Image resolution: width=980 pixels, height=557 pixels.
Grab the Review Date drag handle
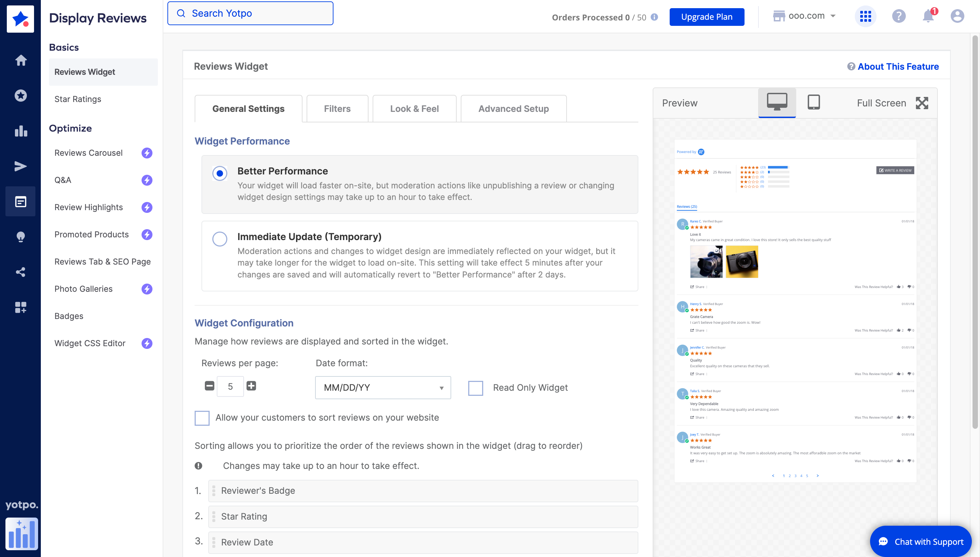(214, 542)
